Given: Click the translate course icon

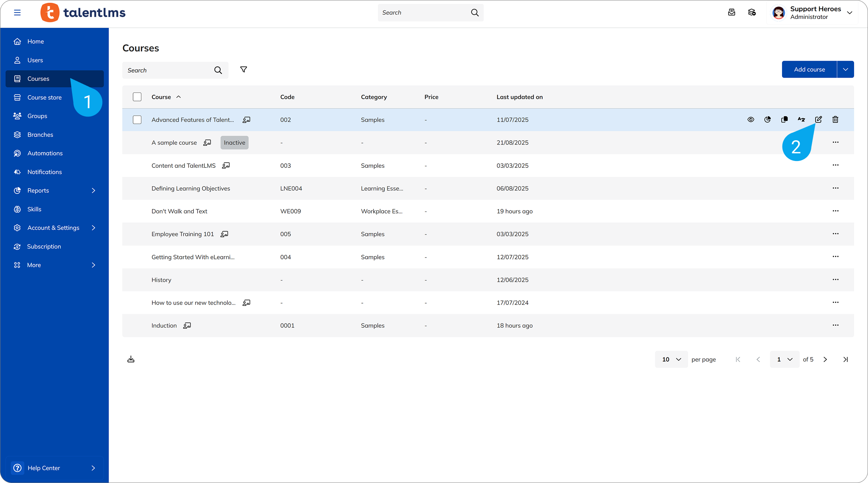Looking at the screenshot, I should (x=801, y=120).
